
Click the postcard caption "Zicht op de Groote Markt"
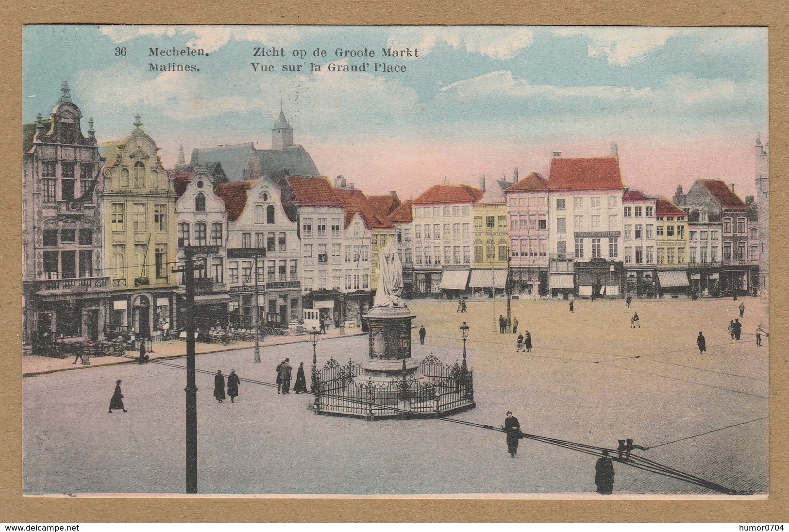point(336,52)
